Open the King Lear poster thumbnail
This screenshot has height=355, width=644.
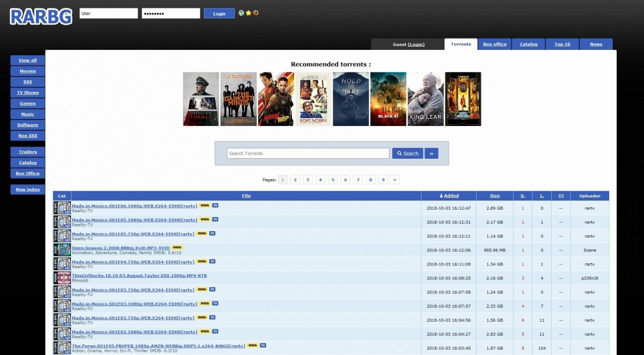click(426, 99)
